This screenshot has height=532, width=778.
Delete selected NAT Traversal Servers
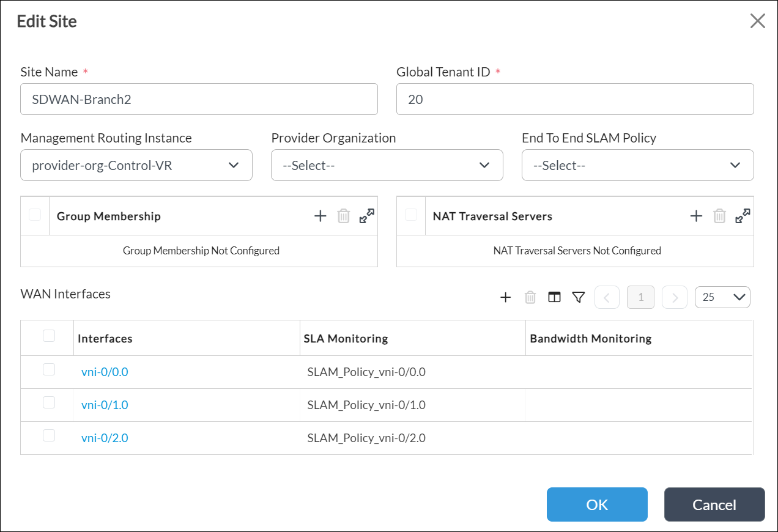click(x=719, y=215)
